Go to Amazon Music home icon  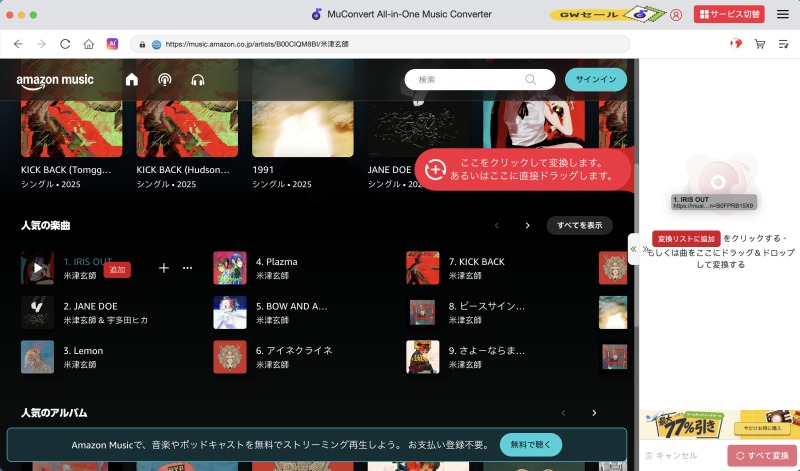coord(132,80)
